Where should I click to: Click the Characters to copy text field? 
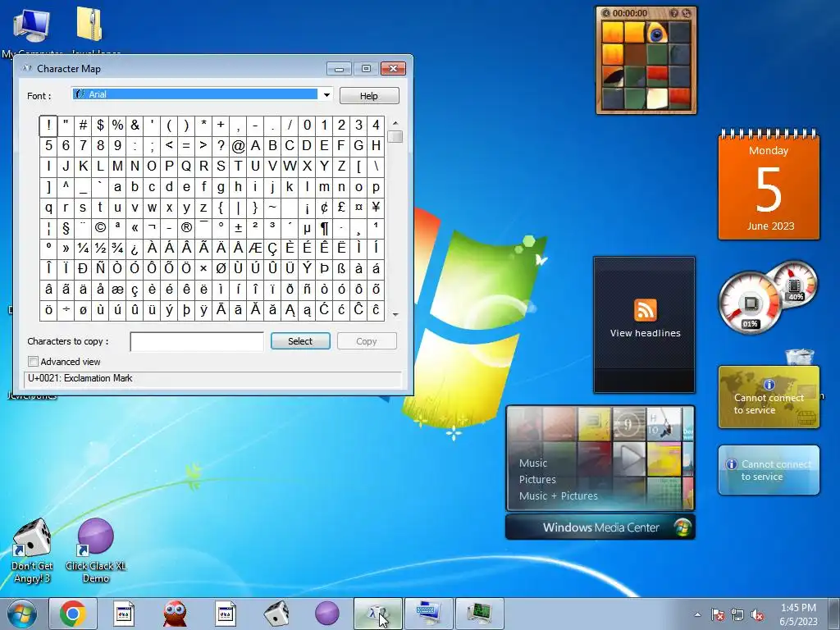197,341
